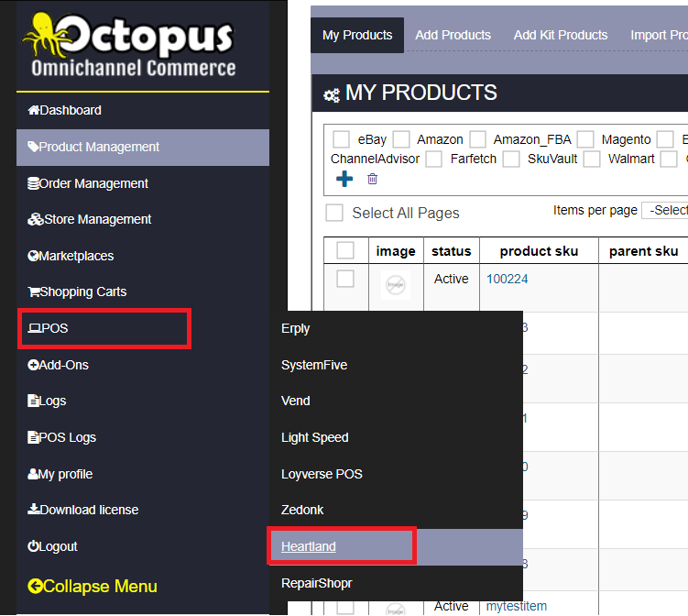Open Order Management menu
Viewport: 688px width, 616px height.
[143, 183]
